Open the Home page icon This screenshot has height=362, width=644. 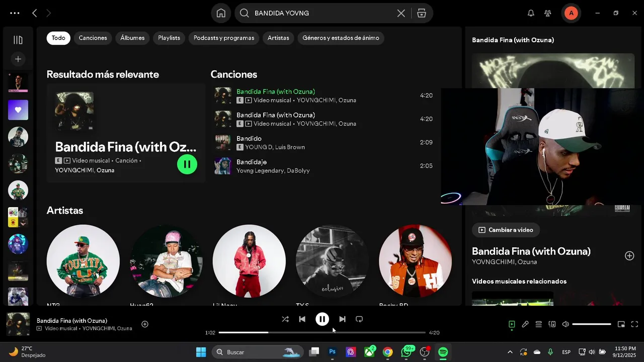221,13
